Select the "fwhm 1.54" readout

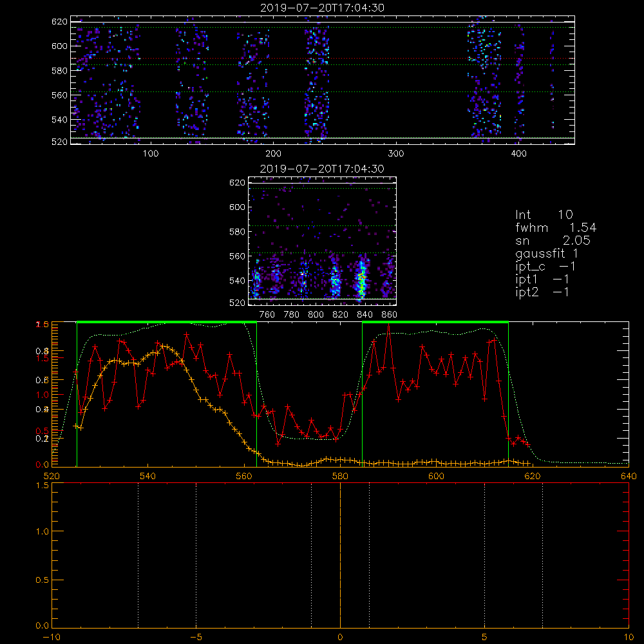(556, 227)
